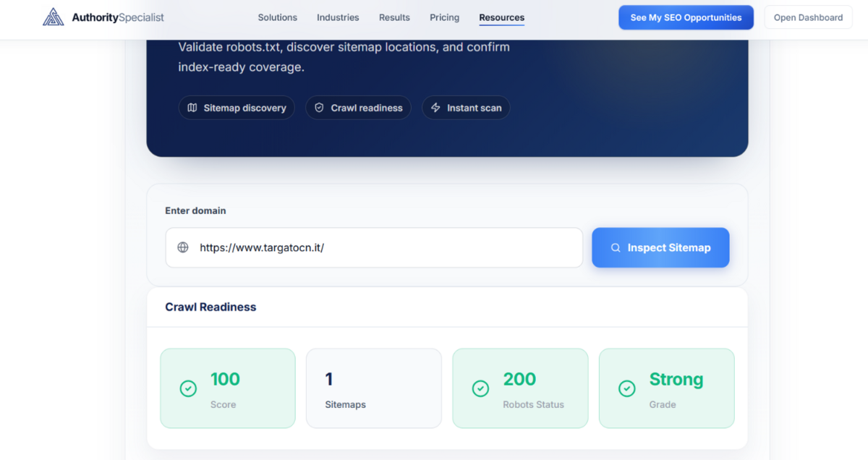Open the Industries menu
868x460 pixels.
point(338,17)
